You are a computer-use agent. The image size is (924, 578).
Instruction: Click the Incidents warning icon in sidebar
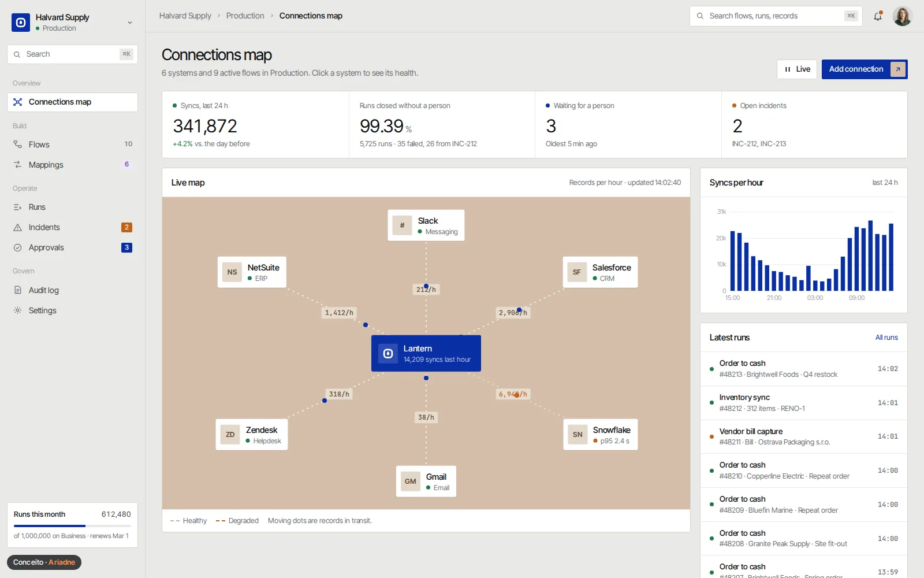pos(18,228)
